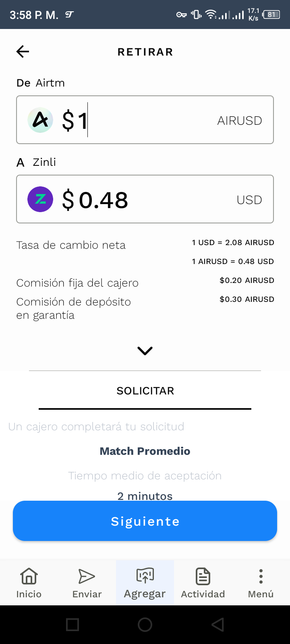
Task: Expand fee details with chevron down
Action: click(x=145, y=351)
